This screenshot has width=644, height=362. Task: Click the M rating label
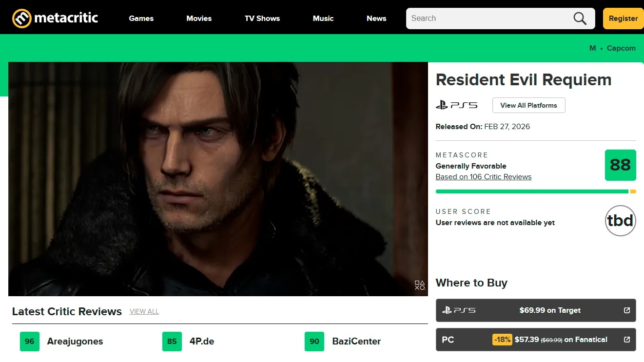592,48
